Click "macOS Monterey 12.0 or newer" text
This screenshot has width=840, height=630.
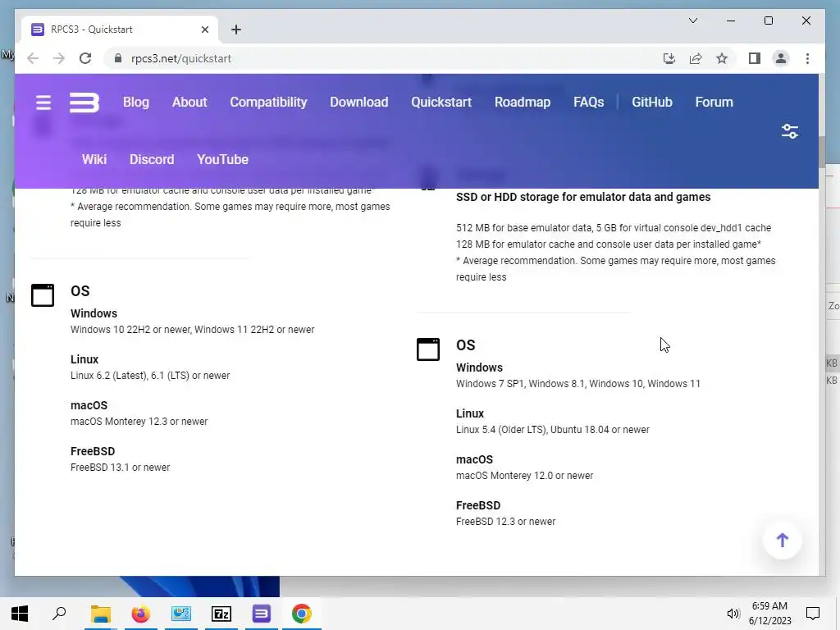coord(524,476)
